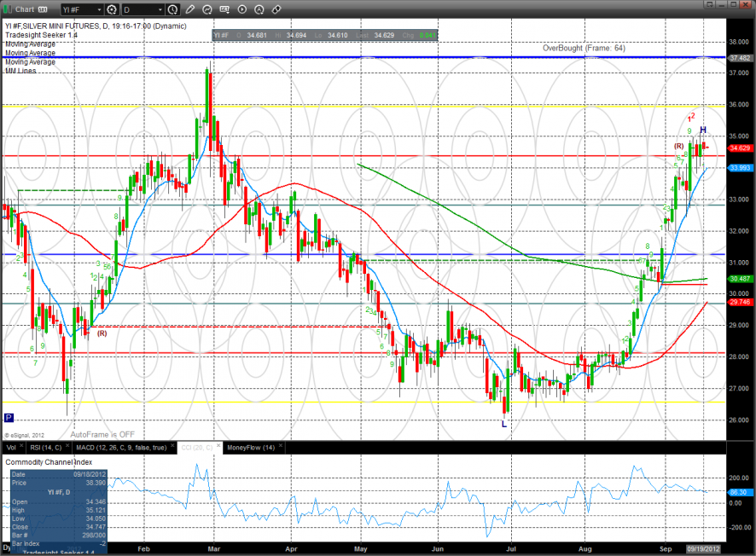Image resolution: width=756 pixels, height=556 pixels.
Task: Click the chart link badge in title
Action: tap(42, 9)
